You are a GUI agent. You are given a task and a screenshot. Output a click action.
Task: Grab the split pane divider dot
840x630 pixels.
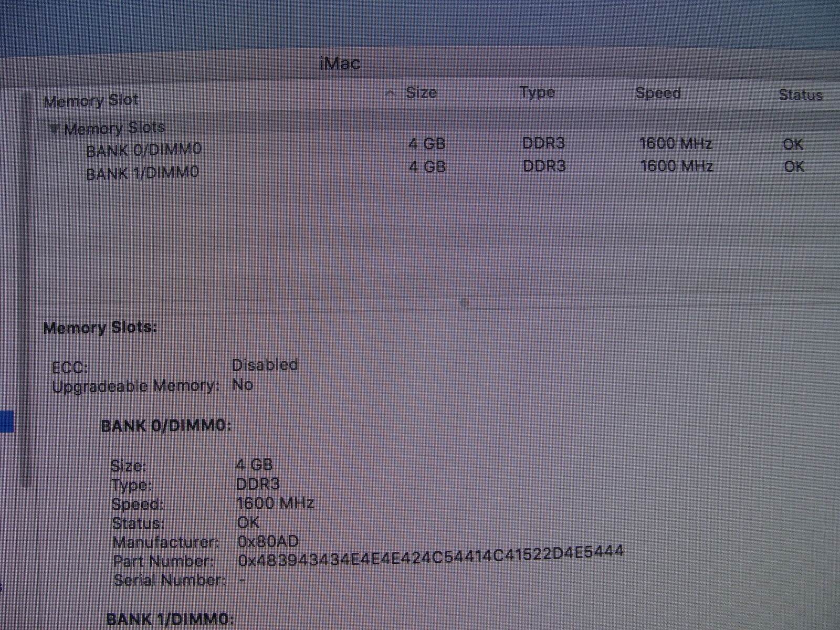[x=464, y=302]
